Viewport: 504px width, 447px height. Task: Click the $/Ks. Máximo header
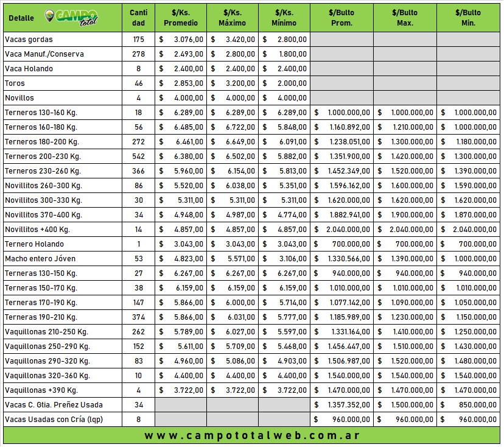click(233, 18)
